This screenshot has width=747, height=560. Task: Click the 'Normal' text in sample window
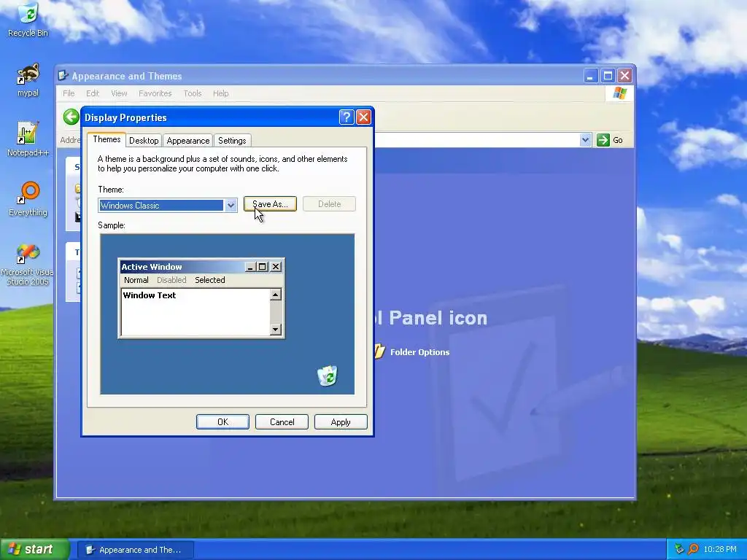[136, 280]
